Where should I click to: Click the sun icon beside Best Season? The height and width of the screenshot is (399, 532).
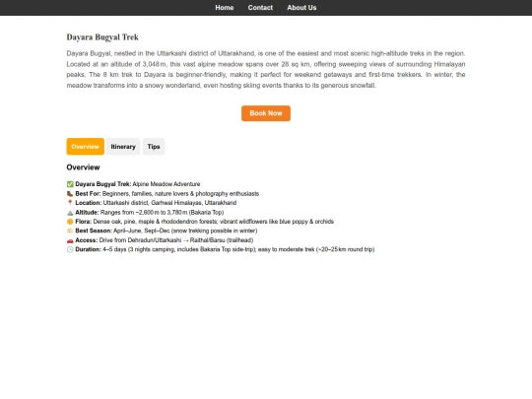point(70,231)
